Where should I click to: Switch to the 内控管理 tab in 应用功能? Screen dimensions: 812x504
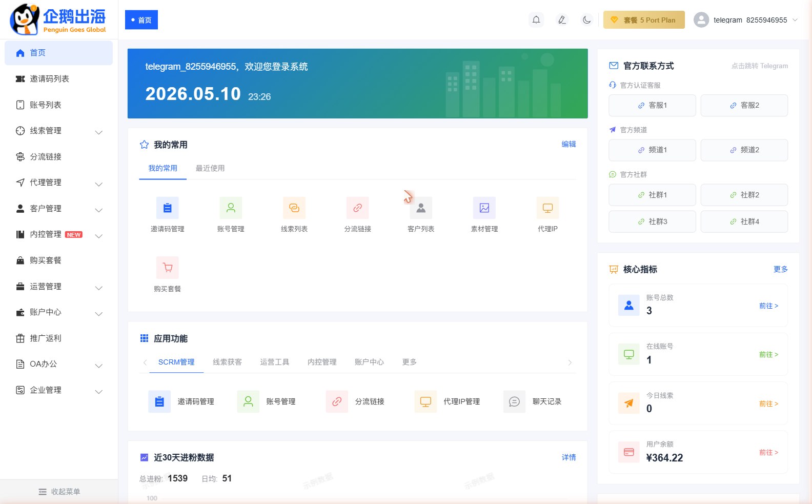coord(322,362)
